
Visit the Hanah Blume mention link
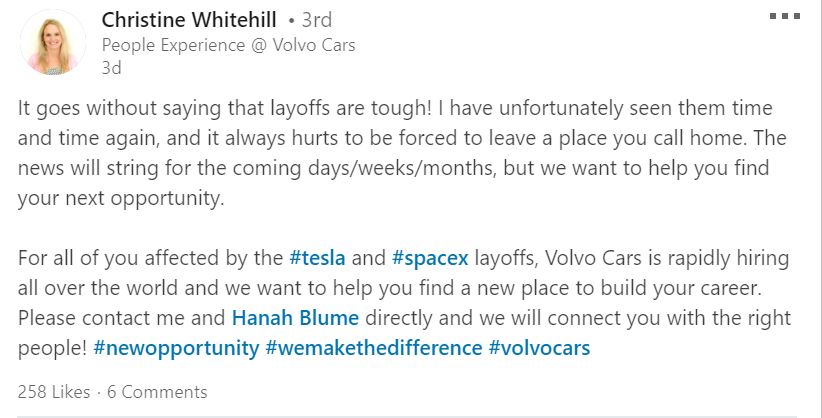tap(295, 318)
